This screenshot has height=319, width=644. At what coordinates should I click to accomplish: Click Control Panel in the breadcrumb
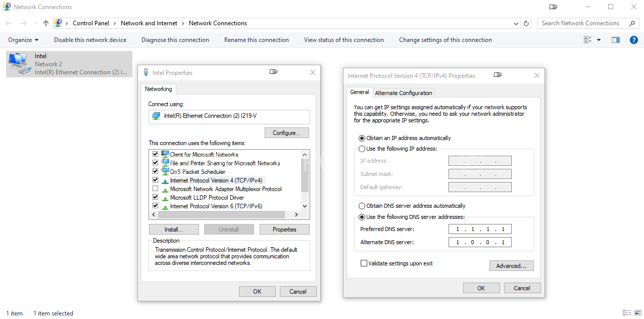[x=91, y=23]
